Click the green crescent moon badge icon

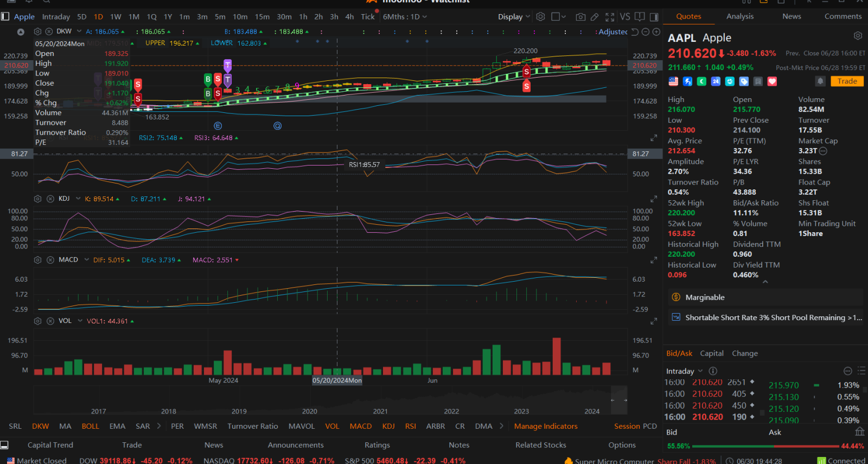tap(701, 81)
